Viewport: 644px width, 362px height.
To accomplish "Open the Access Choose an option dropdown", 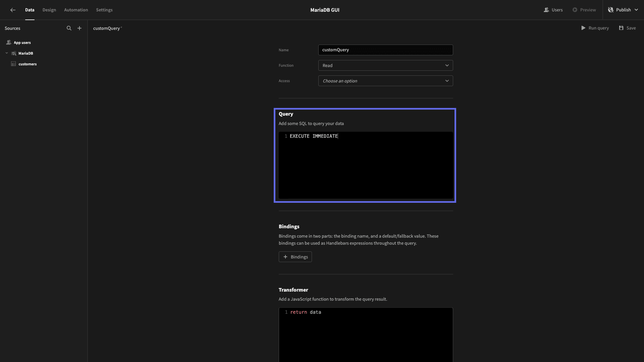I will click(385, 81).
